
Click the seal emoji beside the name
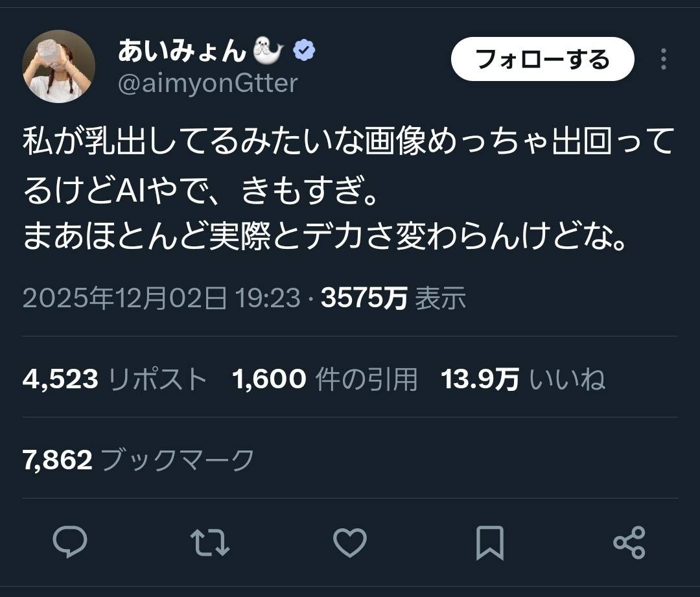pyautogui.click(x=268, y=51)
